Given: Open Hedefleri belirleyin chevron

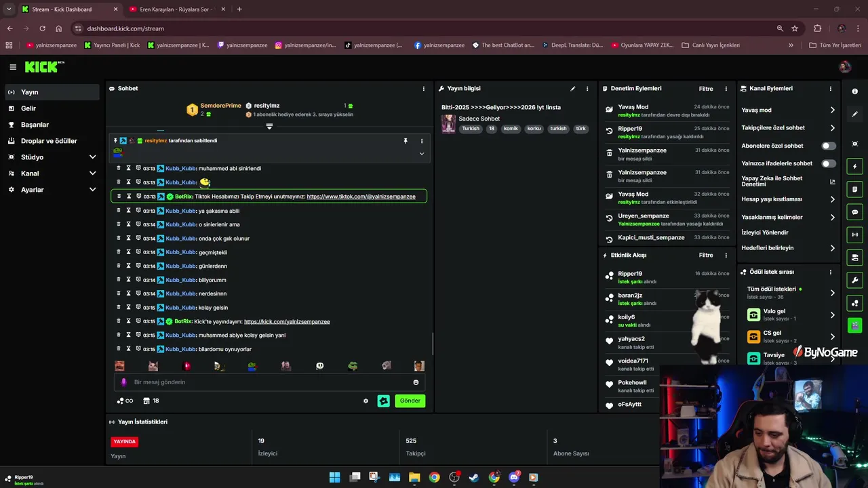Looking at the screenshot, I should coord(833,248).
